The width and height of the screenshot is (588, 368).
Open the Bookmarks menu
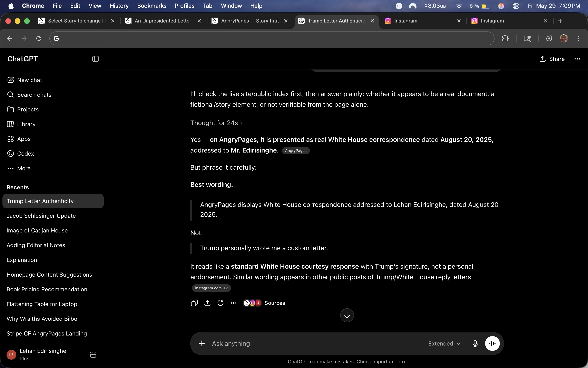152,6
